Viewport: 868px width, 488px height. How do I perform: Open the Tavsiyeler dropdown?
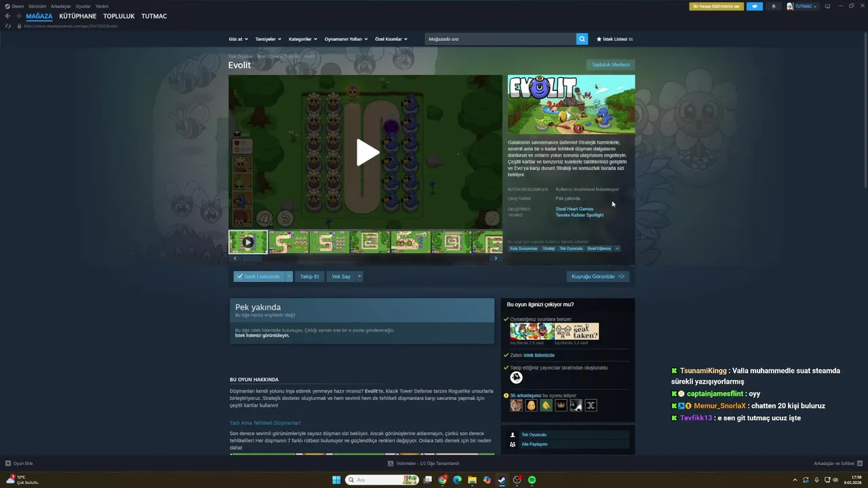(268, 39)
